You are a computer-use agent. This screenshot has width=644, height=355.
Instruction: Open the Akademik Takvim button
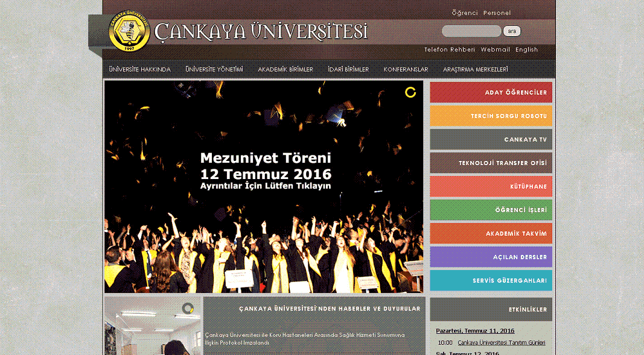click(x=491, y=233)
